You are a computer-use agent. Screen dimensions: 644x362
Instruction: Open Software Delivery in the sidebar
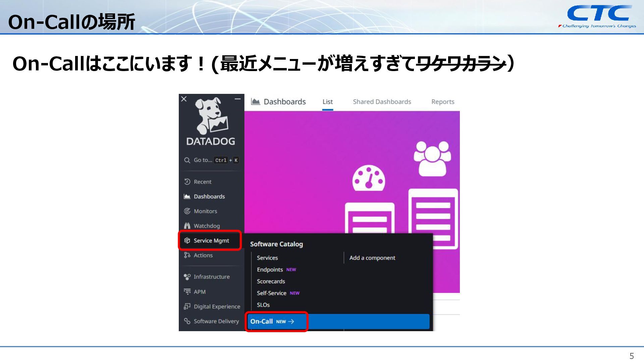216,321
